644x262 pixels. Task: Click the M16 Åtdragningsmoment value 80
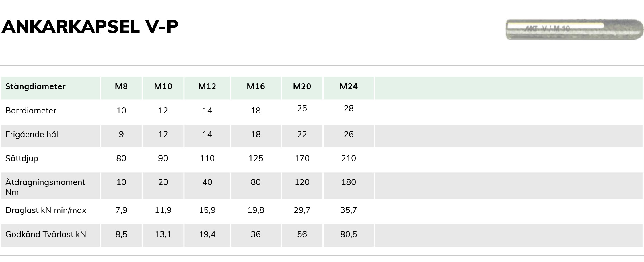pos(256,182)
